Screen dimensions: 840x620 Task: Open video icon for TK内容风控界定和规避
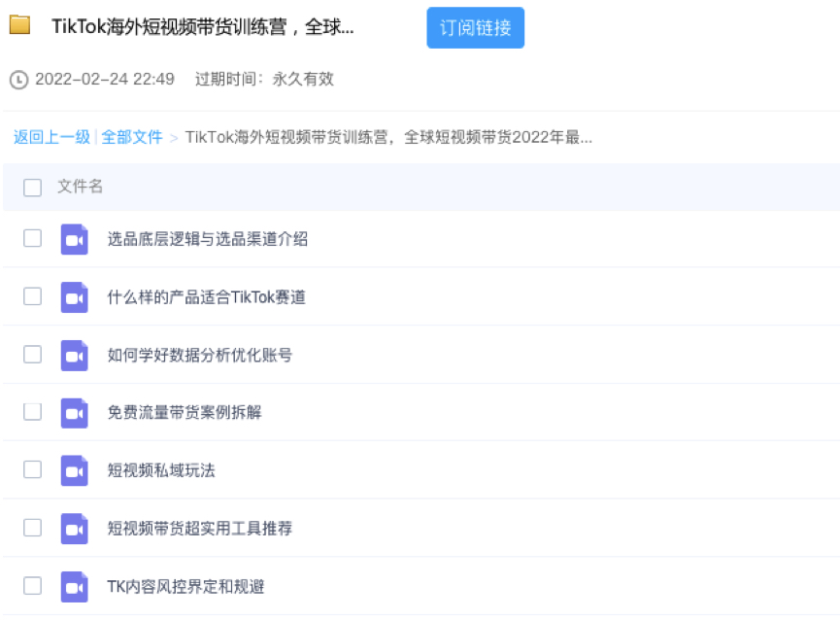click(x=75, y=587)
